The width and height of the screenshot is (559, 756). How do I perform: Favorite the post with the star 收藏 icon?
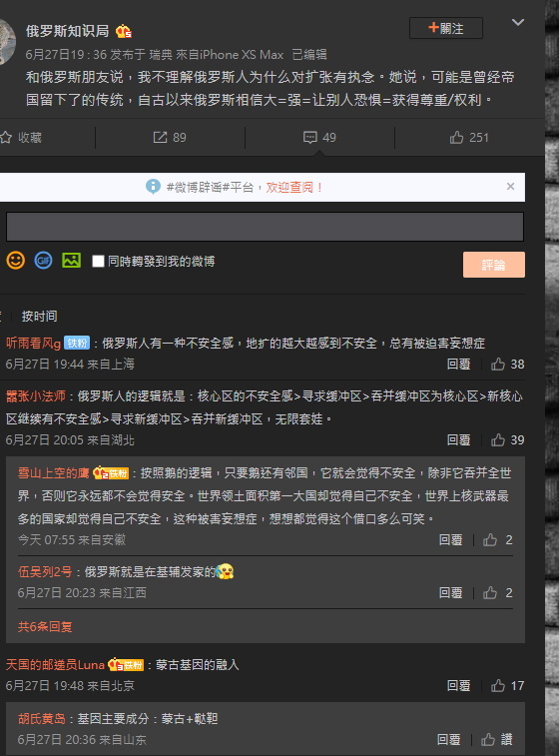(x=21, y=138)
